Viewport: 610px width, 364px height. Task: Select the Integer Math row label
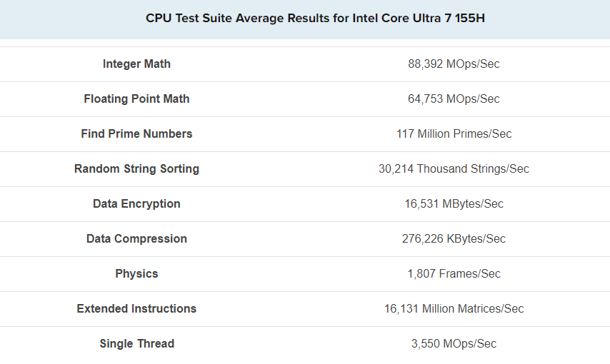136,64
